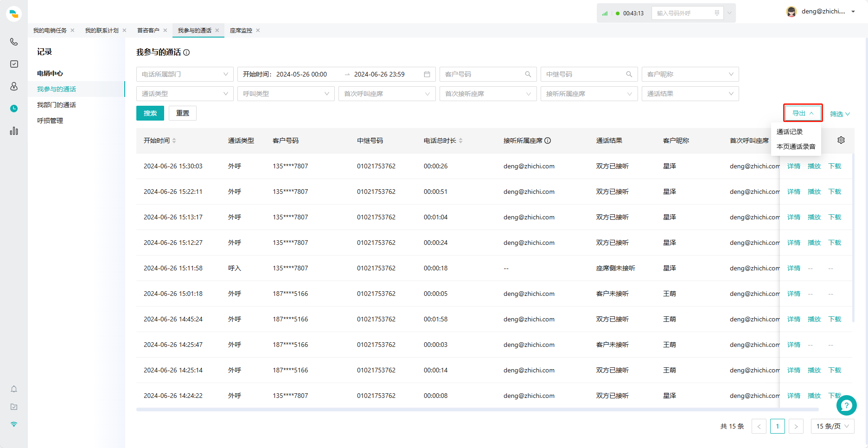The height and width of the screenshot is (448, 868).
Task: Expand the 通话结果 filter dropdown
Action: click(x=690, y=94)
